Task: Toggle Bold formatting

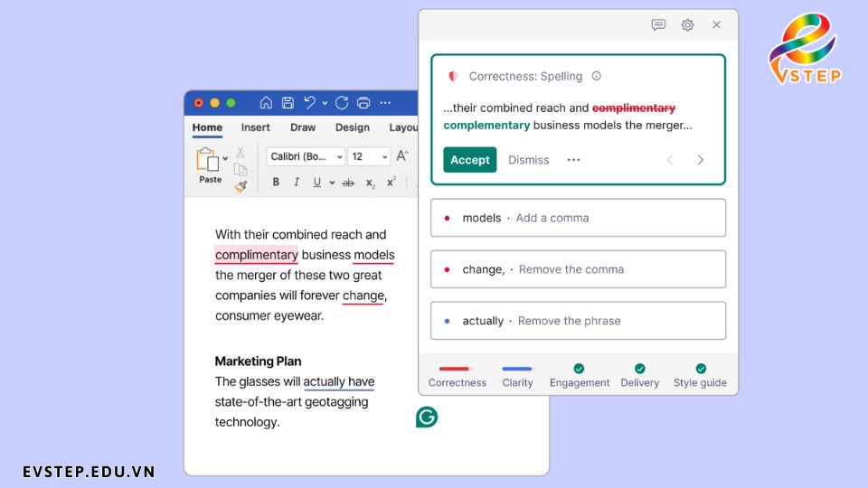Action: pyautogui.click(x=276, y=182)
